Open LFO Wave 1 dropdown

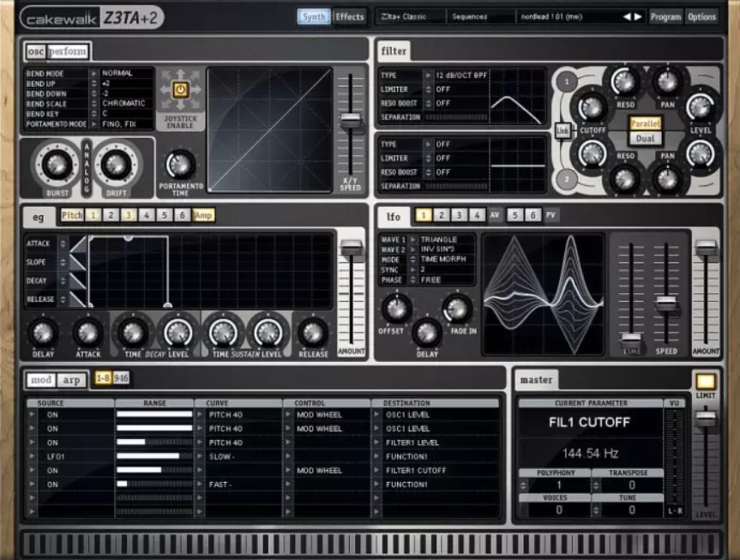413,239
